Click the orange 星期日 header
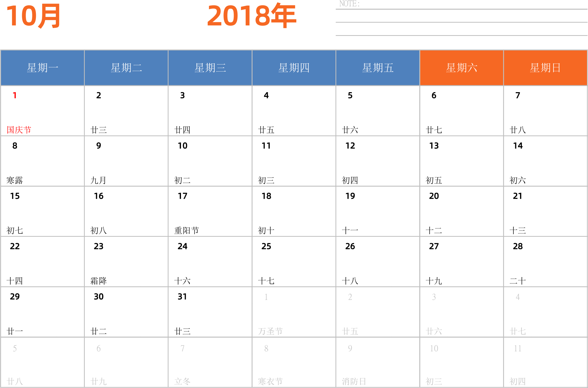This screenshot has width=588, height=388. [545, 68]
